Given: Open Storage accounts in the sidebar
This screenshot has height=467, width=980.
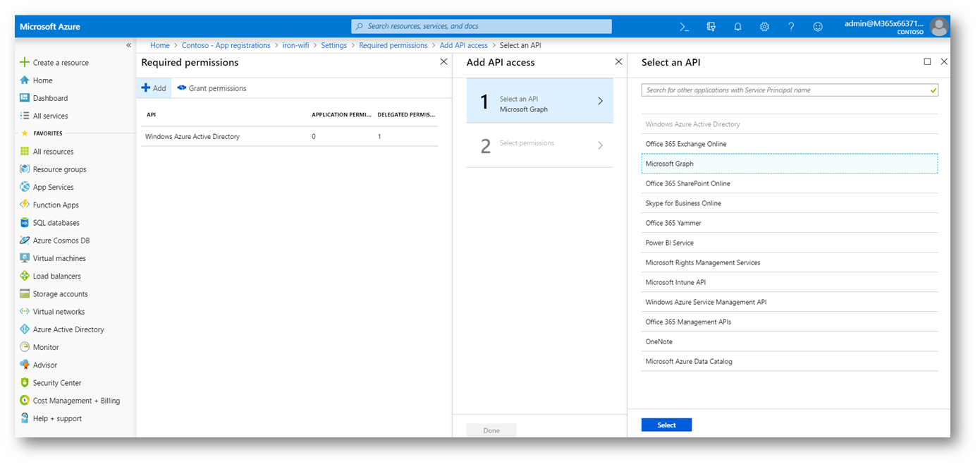Looking at the screenshot, I should [54, 294].
